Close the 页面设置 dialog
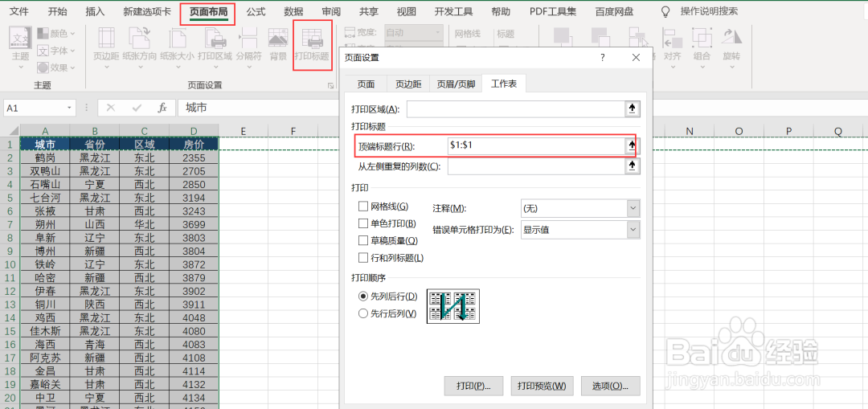This screenshot has height=409, width=868. [636, 58]
